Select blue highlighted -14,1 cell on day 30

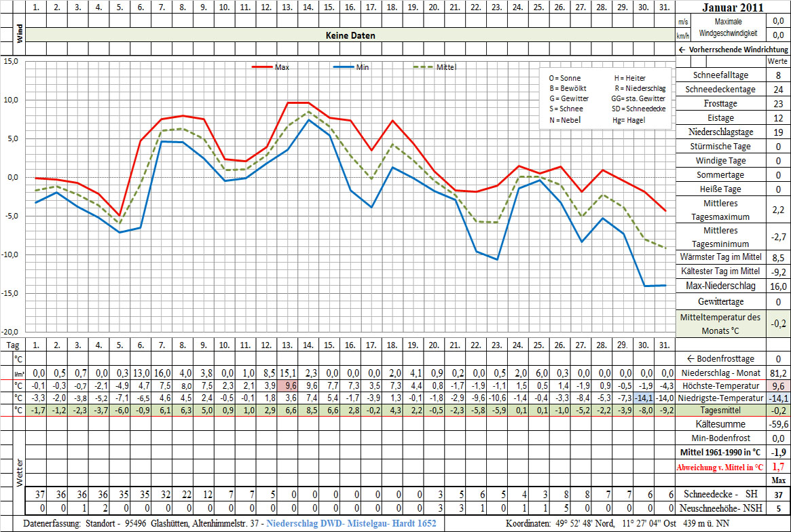642,398
